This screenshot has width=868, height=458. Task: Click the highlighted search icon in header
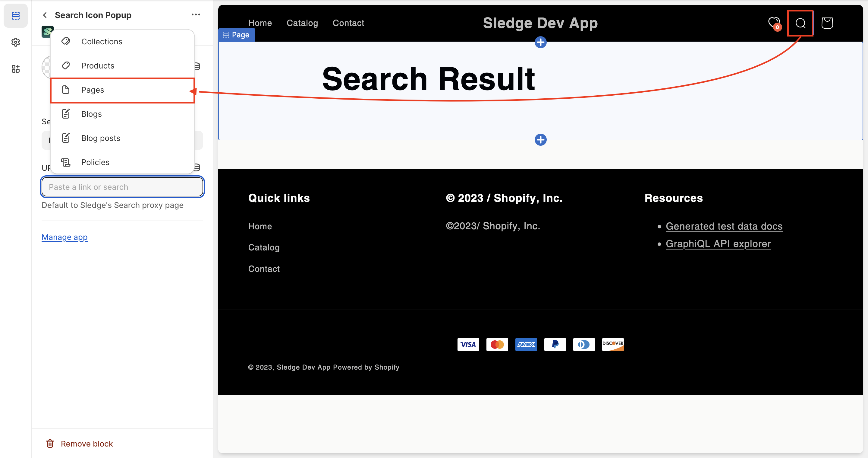pos(800,23)
